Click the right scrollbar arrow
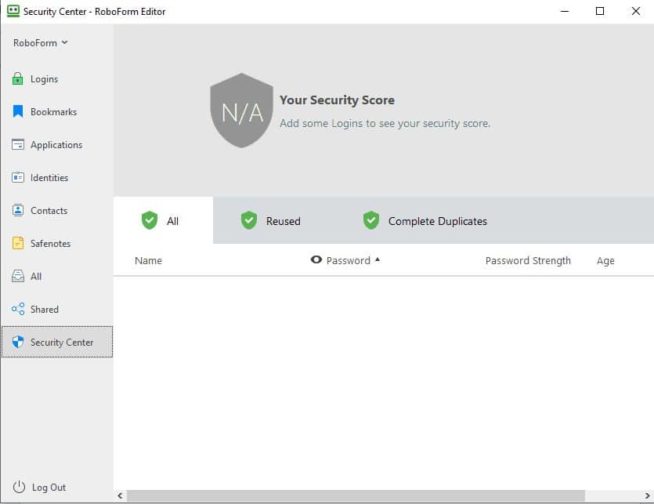Viewport: 654px width, 504px height. 647,496
